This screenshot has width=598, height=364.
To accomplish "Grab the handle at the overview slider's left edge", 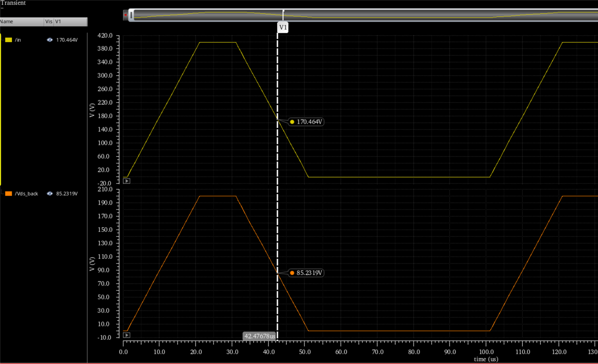I will pos(132,15).
